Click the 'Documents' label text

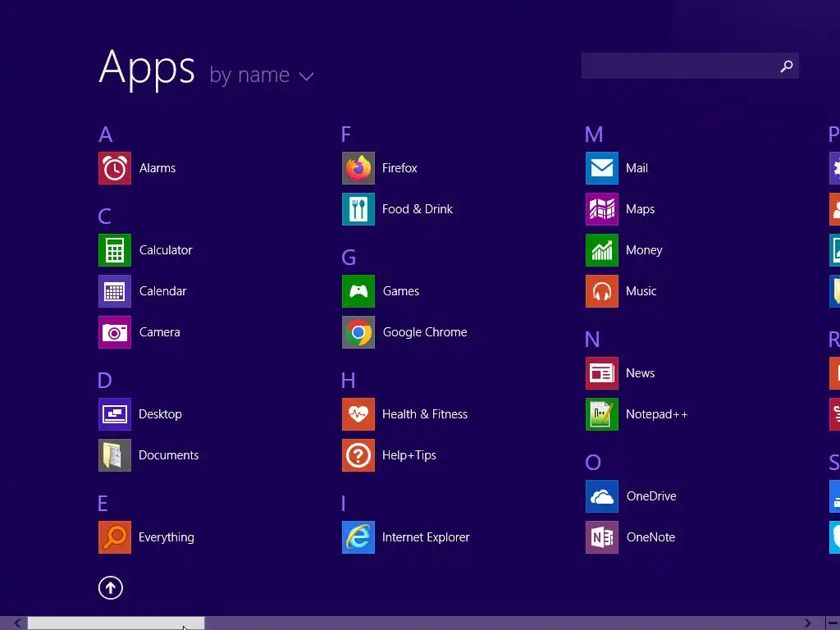[169, 455]
